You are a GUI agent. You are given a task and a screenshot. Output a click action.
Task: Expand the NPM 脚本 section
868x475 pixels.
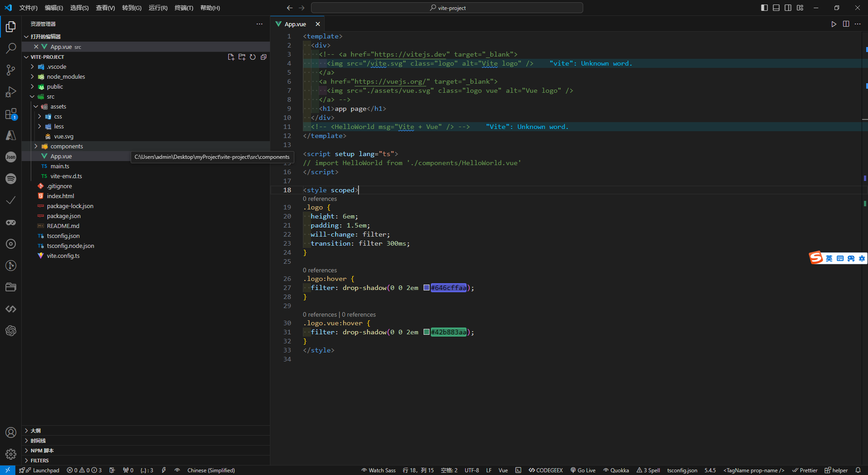pyautogui.click(x=42, y=451)
